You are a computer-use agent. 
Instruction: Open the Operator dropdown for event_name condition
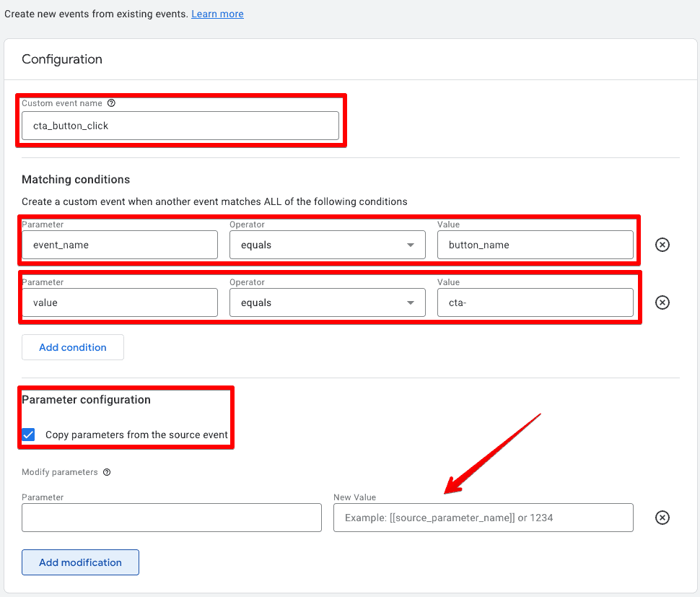[327, 245]
